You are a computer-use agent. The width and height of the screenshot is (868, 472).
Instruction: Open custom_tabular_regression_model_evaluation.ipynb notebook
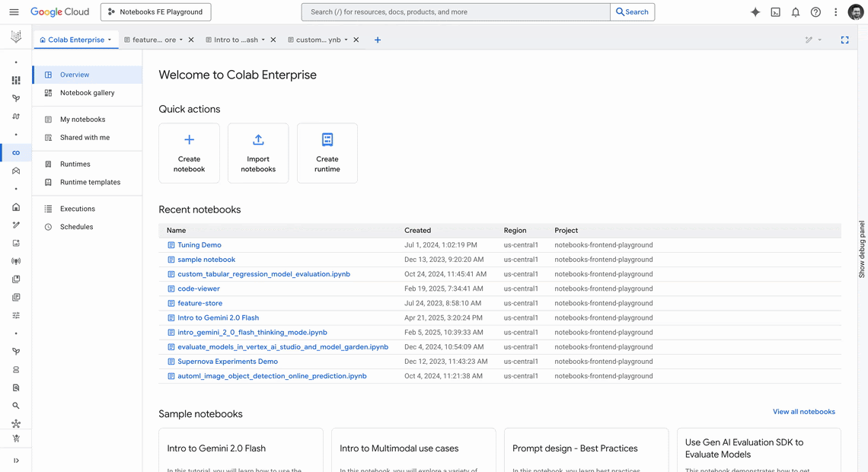click(264, 274)
